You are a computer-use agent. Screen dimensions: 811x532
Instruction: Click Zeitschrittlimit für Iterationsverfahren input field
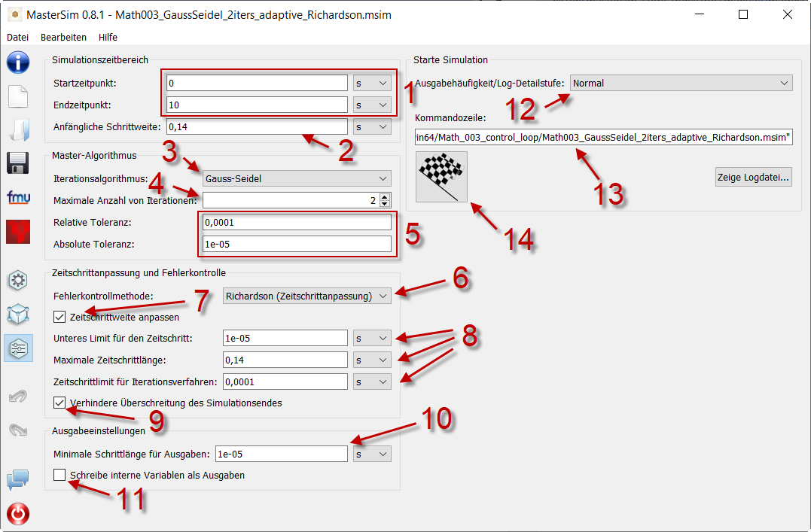click(285, 382)
